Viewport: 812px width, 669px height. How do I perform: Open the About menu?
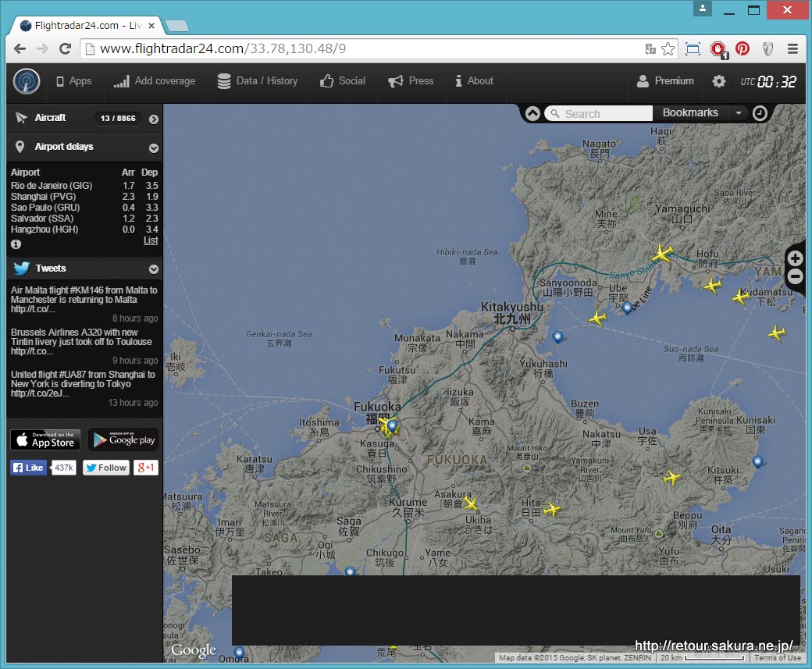474,80
